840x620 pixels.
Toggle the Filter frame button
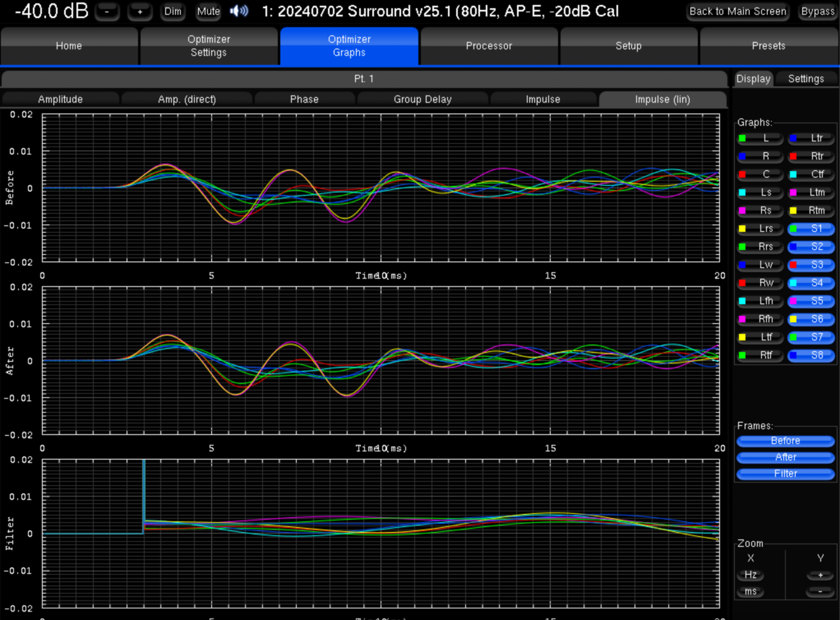[785, 474]
